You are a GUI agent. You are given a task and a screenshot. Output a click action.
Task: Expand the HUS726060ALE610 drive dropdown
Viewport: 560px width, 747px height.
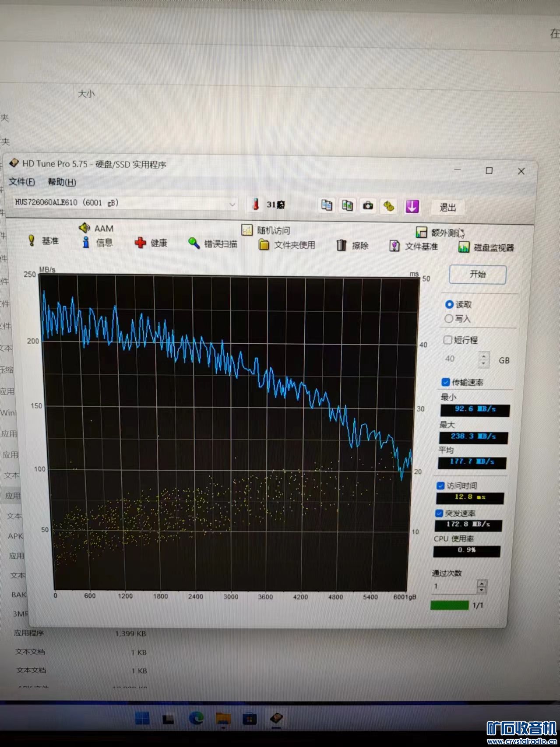232,204
